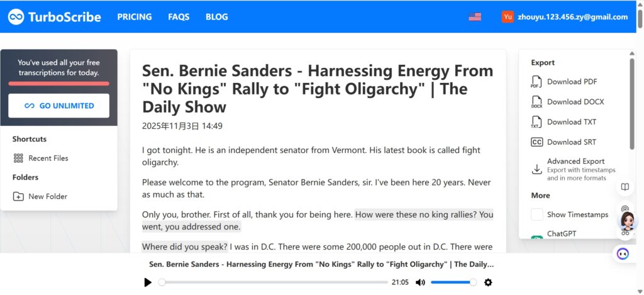Click the GO UNLIMITED button

pos(58,106)
